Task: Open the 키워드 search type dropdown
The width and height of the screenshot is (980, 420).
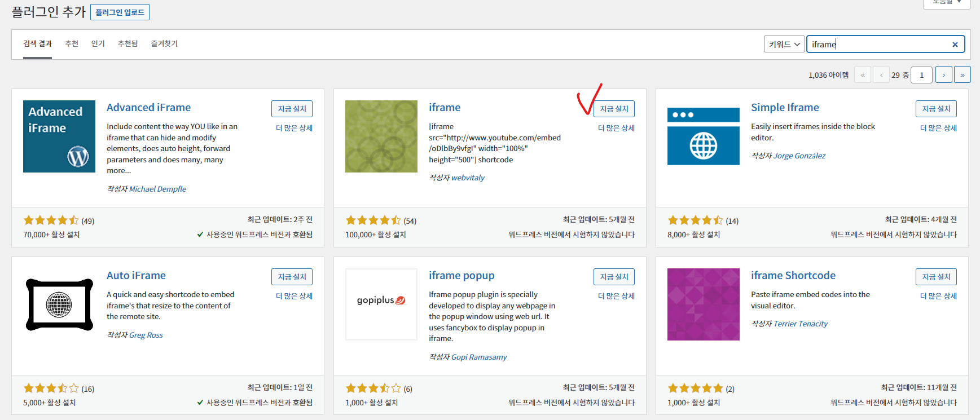Action: [x=784, y=44]
